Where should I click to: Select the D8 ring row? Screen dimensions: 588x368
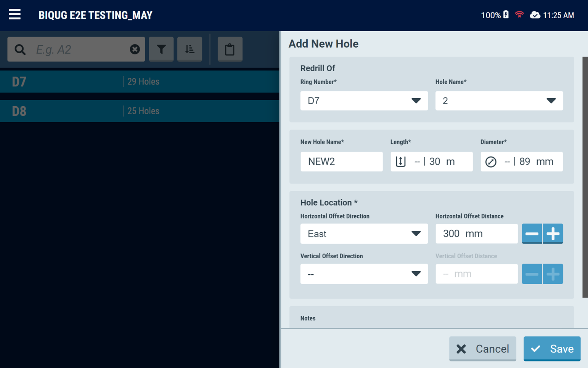(x=140, y=111)
